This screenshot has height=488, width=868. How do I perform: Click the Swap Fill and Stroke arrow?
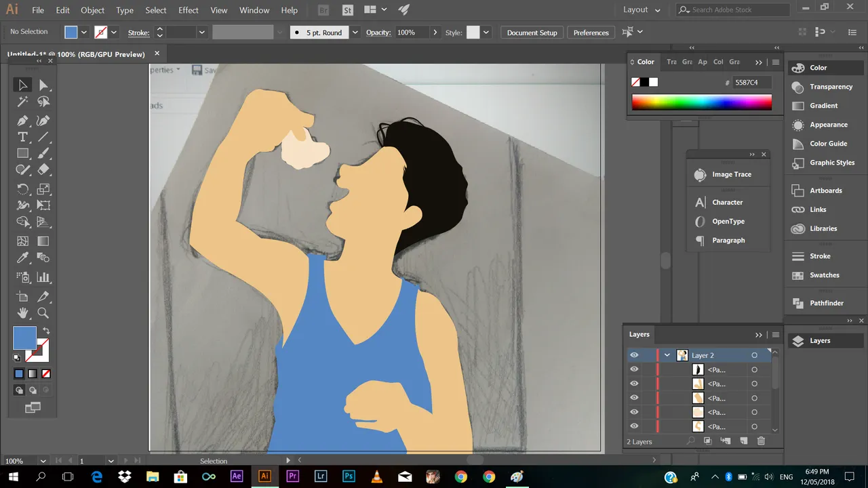pyautogui.click(x=46, y=331)
